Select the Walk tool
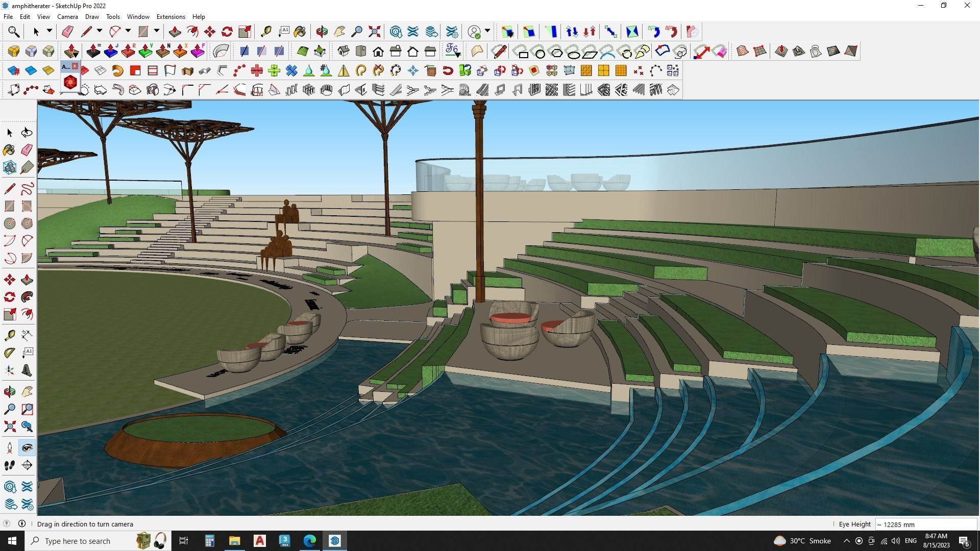 [x=9, y=465]
